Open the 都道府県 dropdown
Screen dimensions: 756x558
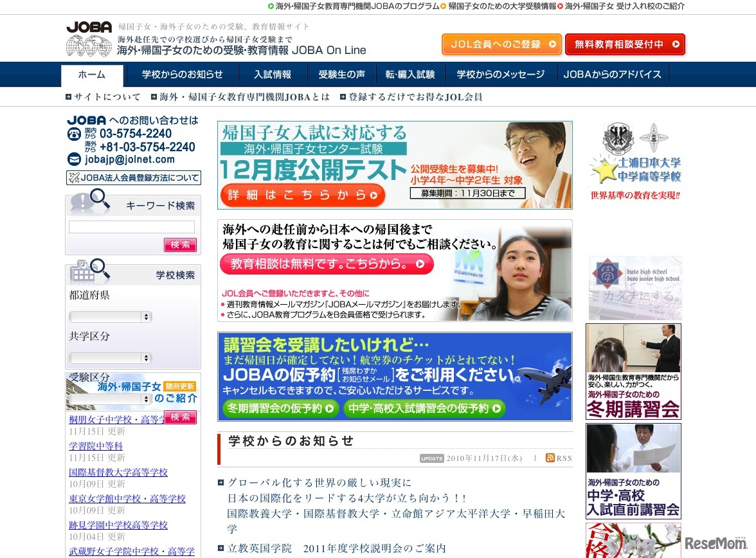[x=110, y=317]
